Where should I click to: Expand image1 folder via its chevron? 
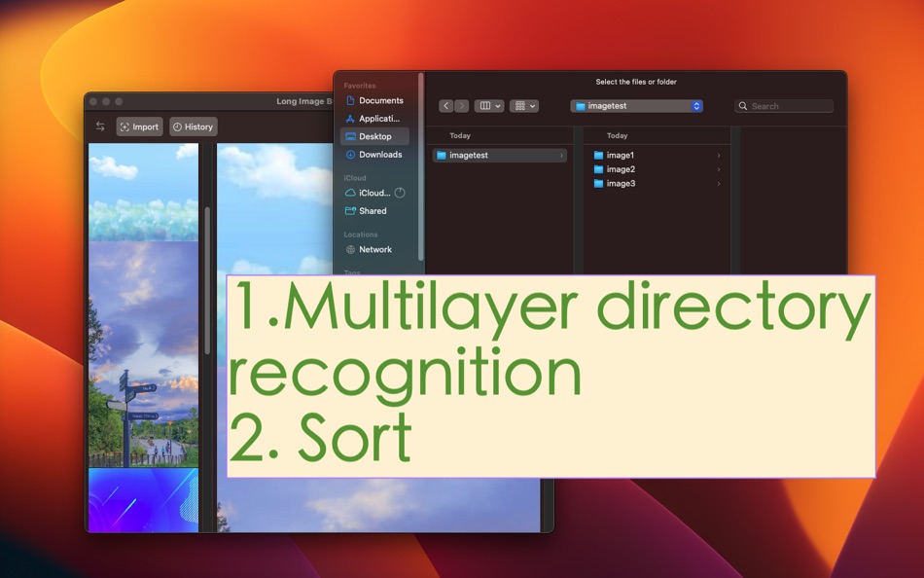pos(719,155)
